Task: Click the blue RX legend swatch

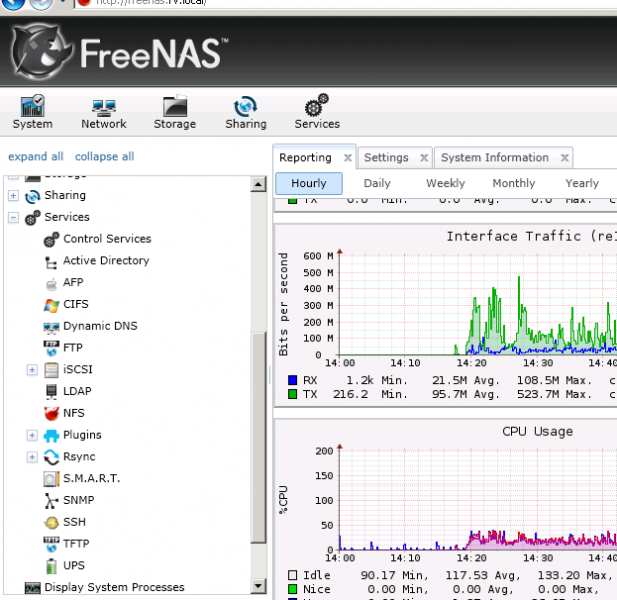Action: (x=292, y=380)
